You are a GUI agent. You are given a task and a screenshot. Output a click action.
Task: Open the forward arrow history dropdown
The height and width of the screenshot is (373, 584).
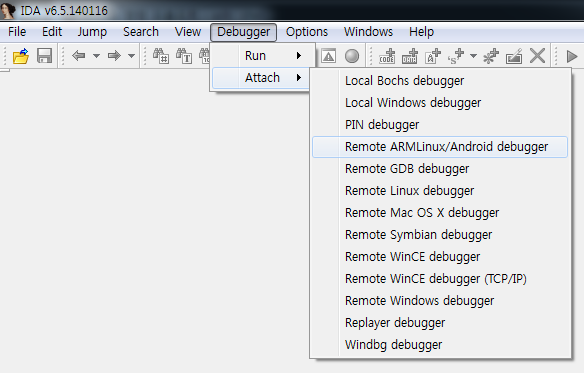click(x=131, y=56)
